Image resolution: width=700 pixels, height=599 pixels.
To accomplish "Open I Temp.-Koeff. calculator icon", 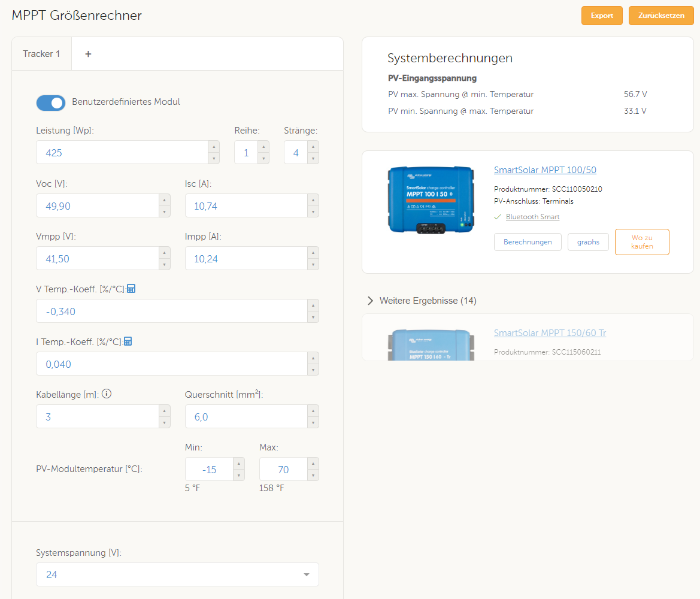I will [128, 341].
